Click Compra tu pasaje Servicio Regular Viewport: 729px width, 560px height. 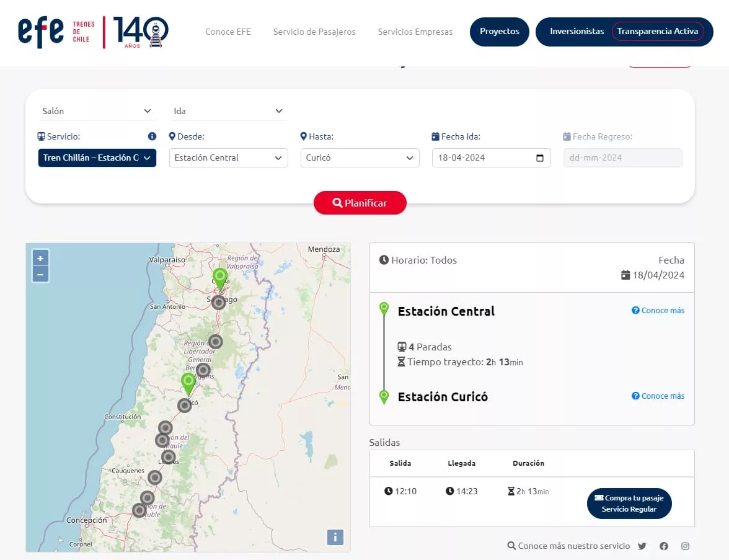(629, 504)
